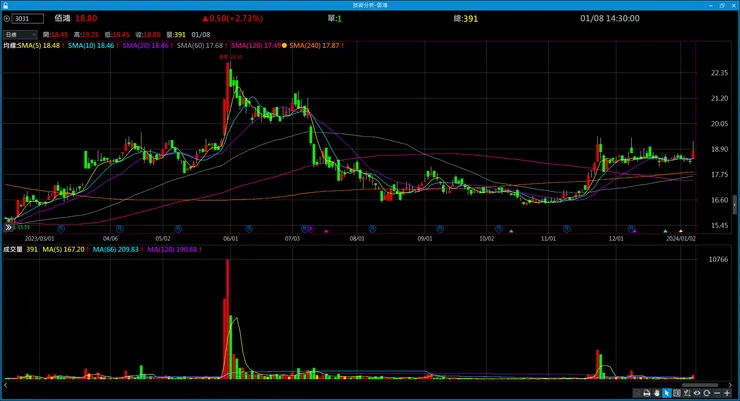Click the 2024/01/02 date axis label

tap(681, 239)
